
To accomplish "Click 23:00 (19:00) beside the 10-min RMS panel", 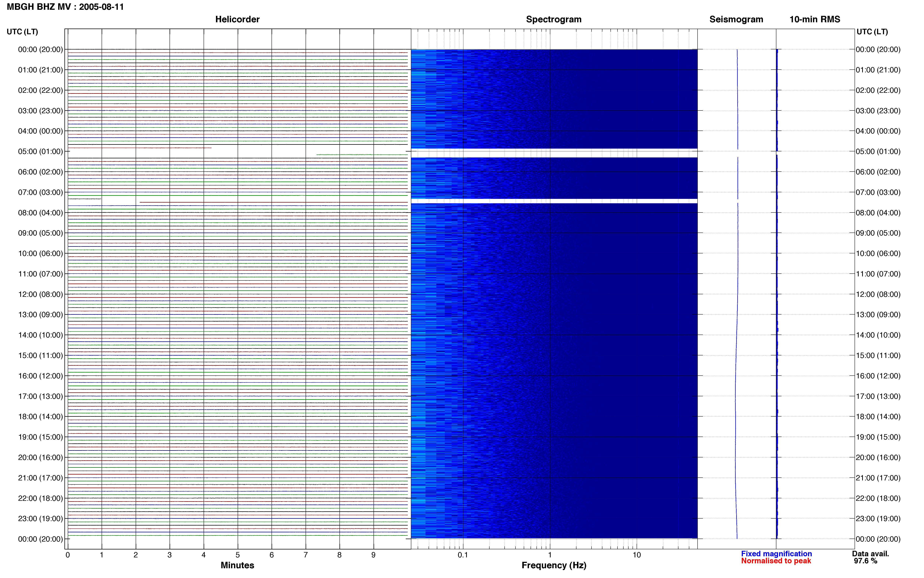I will [878, 519].
